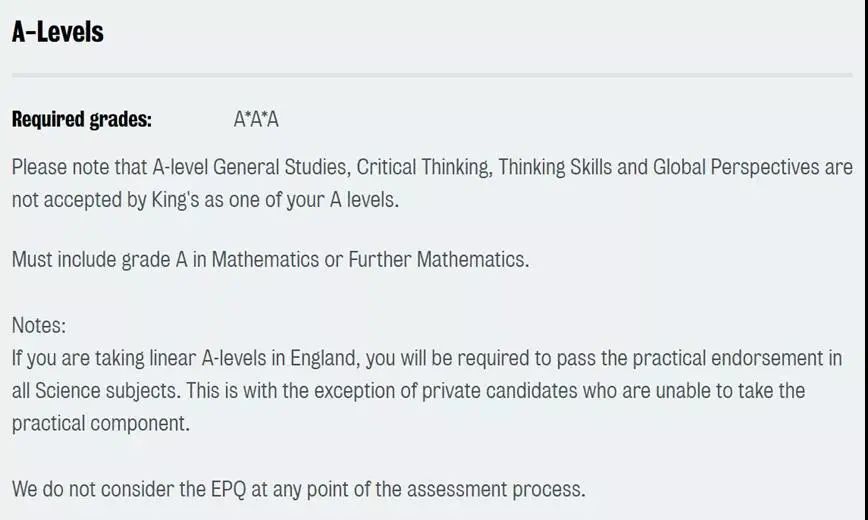
Task: Click the A-Levels heading
Action: tap(58, 32)
